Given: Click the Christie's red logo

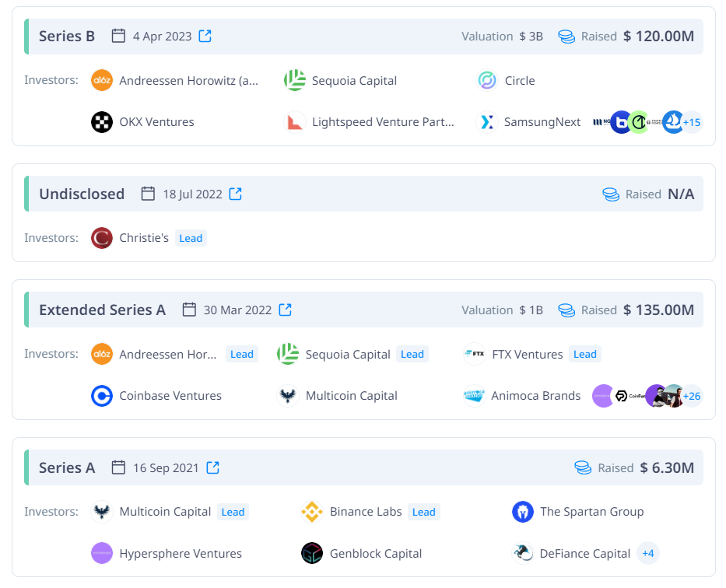Looking at the screenshot, I should tap(102, 238).
